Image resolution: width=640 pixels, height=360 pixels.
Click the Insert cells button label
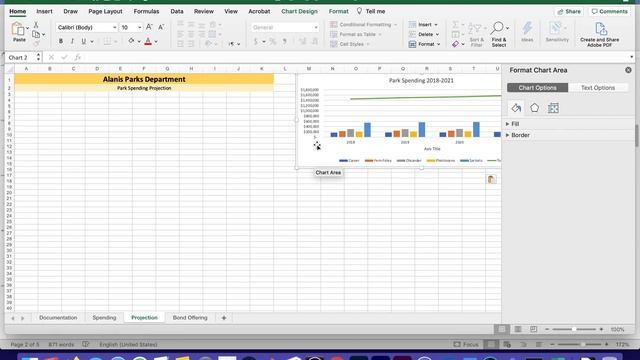point(425,24)
